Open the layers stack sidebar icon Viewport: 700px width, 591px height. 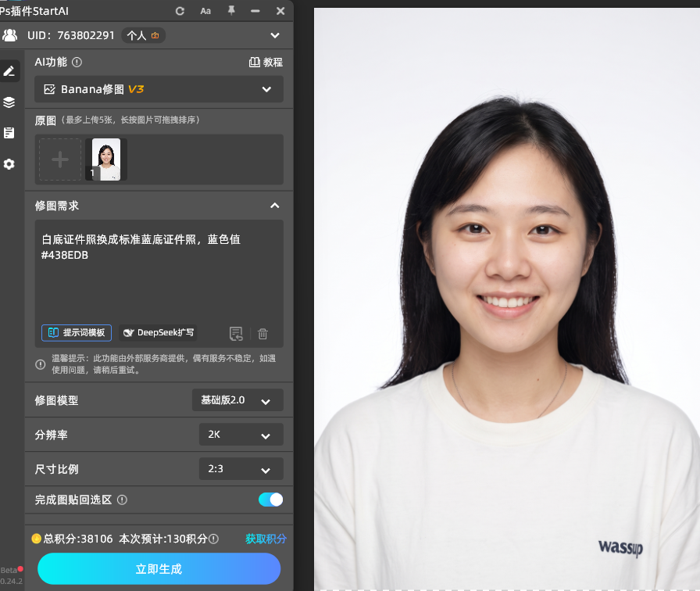9,102
